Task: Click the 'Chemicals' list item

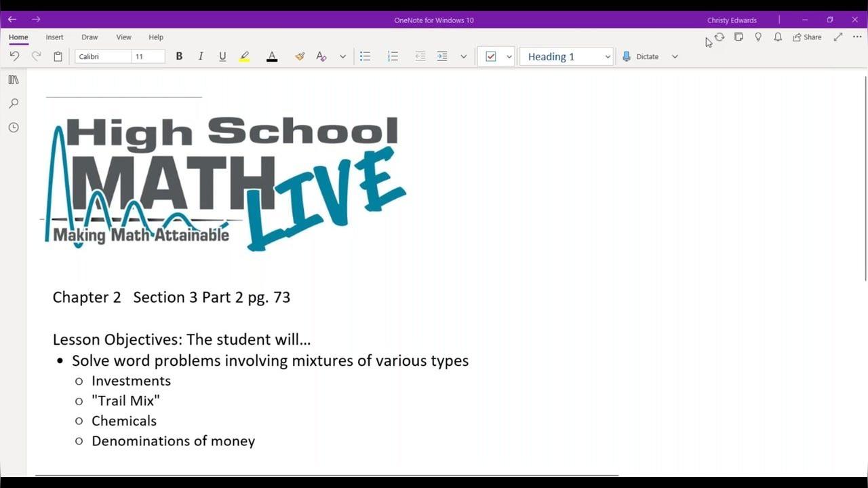Action: pyautogui.click(x=124, y=421)
